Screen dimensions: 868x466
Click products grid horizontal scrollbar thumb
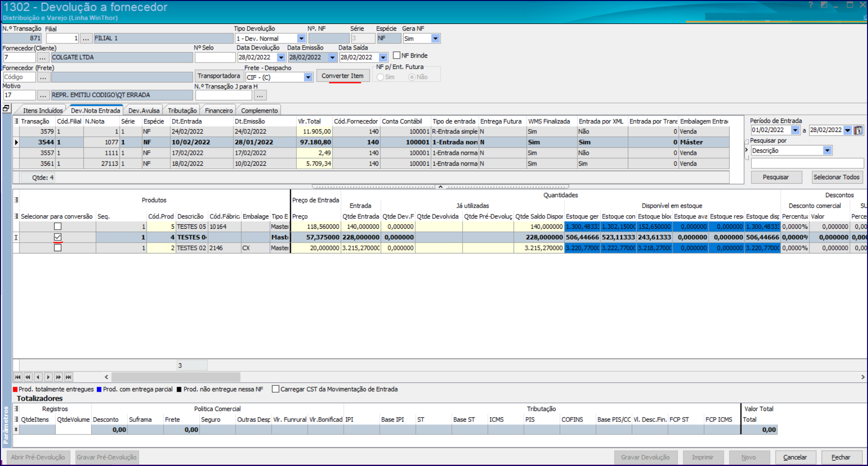176,377
